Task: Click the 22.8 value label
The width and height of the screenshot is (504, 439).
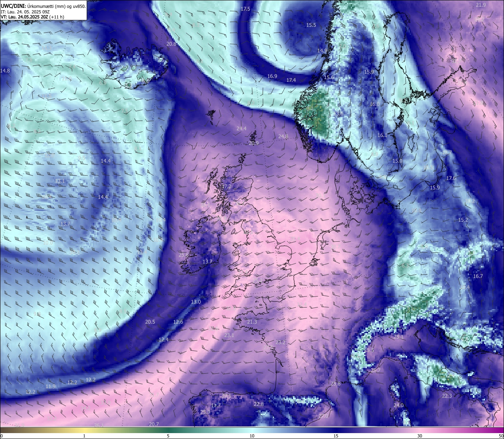Action: [259, 404]
